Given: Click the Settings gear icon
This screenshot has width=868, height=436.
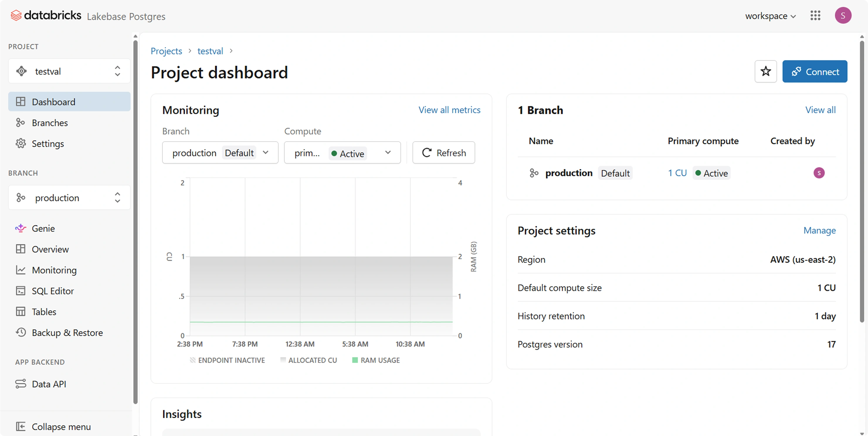Looking at the screenshot, I should pos(21,143).
